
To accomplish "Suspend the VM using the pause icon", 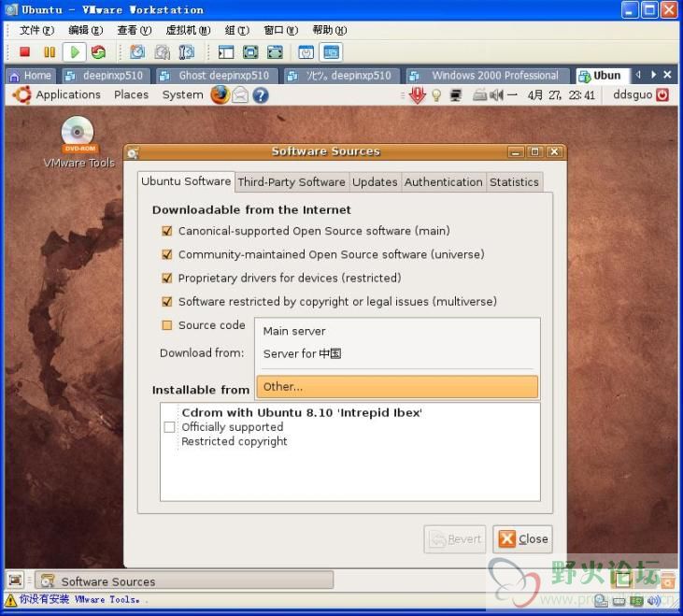I will pyautogui.click(x=50, y=52).
